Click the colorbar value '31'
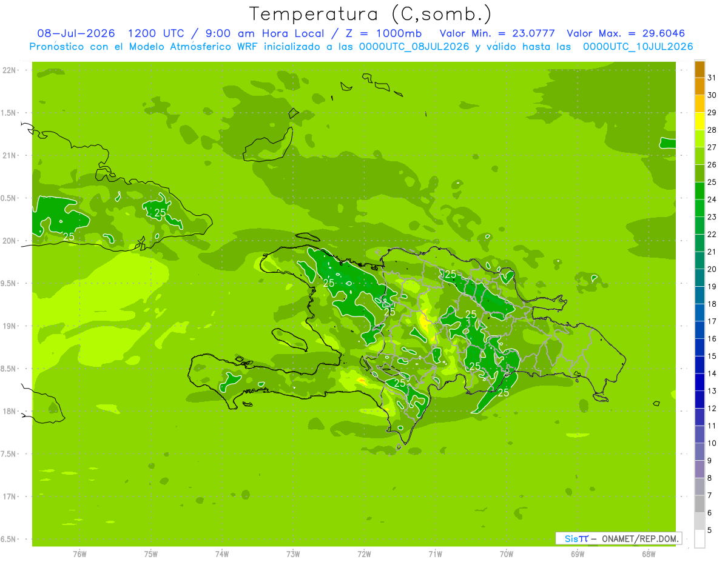Screen dimensions: 728x562 [x=712, y=78]
